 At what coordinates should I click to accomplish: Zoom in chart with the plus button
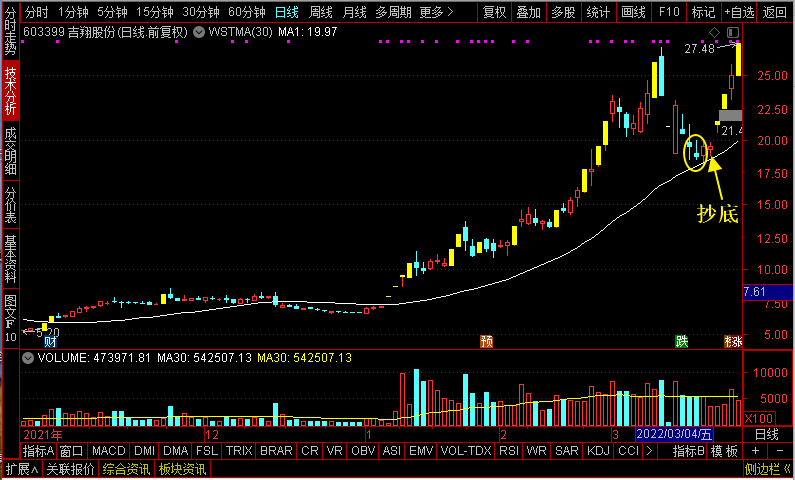[x=755, y=451]
